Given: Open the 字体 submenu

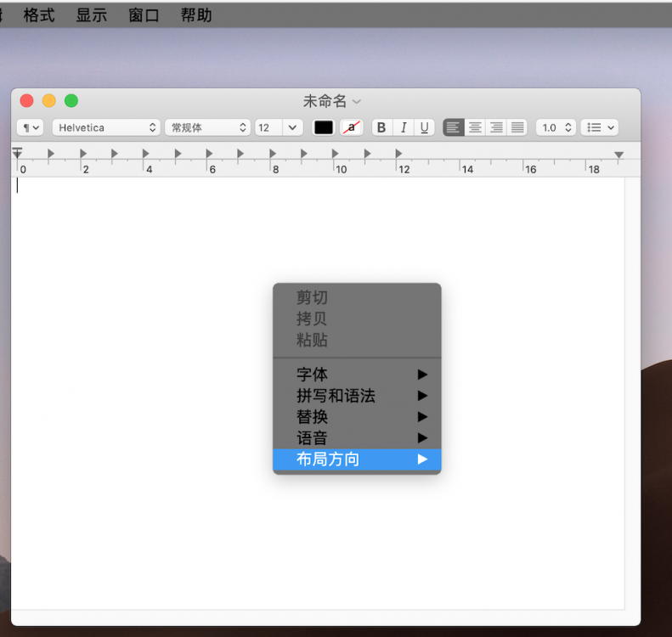Looking at the screenshot, I should coord(357,375).
